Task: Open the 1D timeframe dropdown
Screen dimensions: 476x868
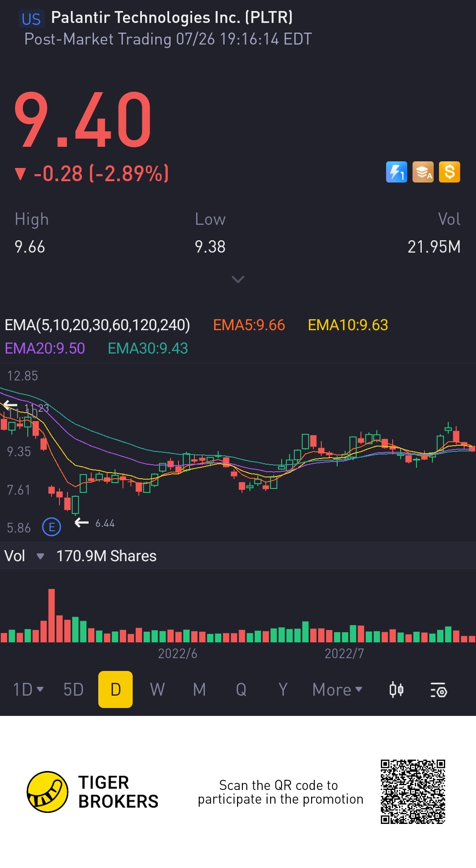Action: point(28,689)
